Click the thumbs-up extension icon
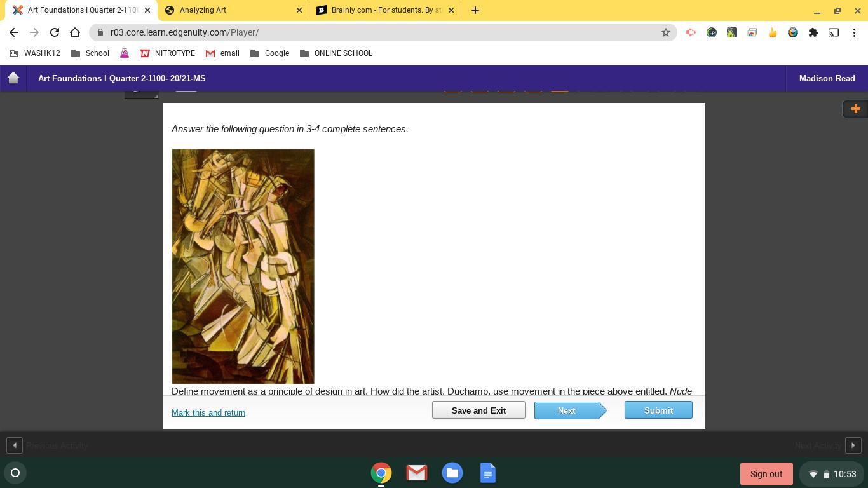The width and height of the screenshot is (868, 488). click(773, 32)
